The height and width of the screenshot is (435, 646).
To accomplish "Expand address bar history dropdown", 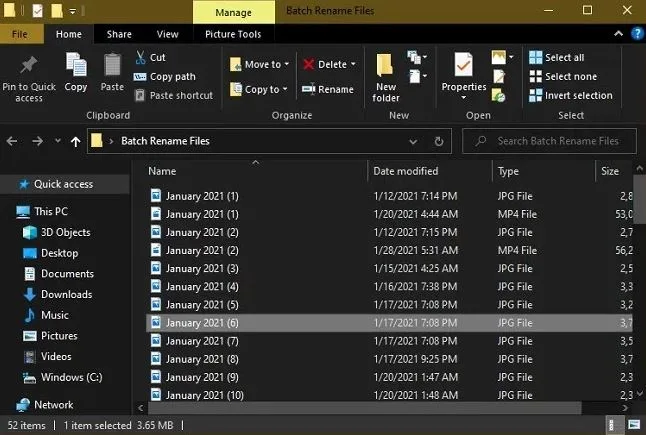I will (413, 142).
